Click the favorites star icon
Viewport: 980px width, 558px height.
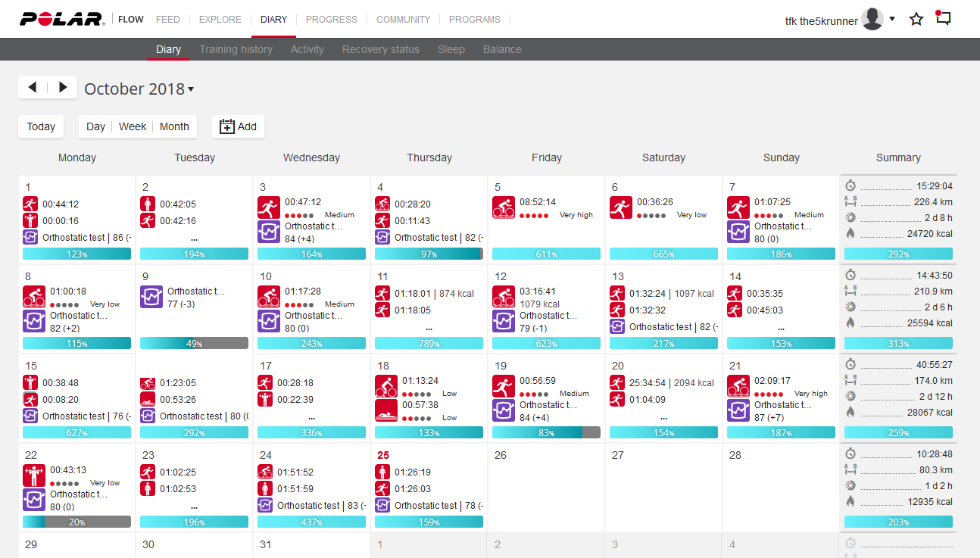click(916, 19)
